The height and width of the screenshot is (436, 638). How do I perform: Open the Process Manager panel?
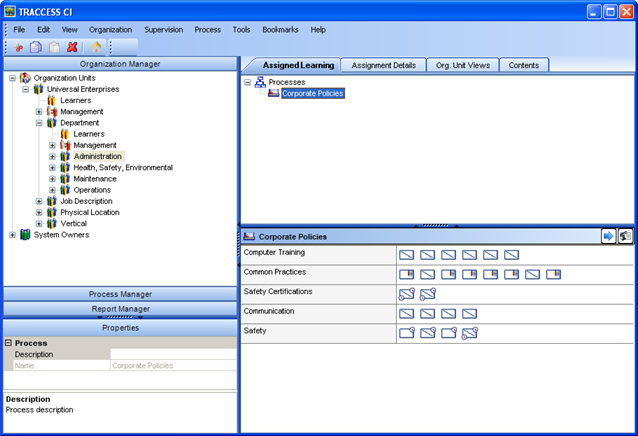click(120, 294)
